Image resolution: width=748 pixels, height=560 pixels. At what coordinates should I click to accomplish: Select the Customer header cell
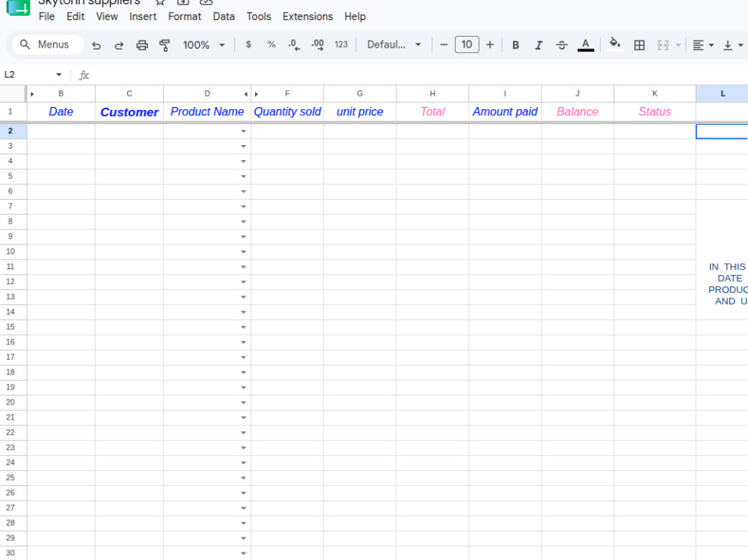tap(129, 111)
